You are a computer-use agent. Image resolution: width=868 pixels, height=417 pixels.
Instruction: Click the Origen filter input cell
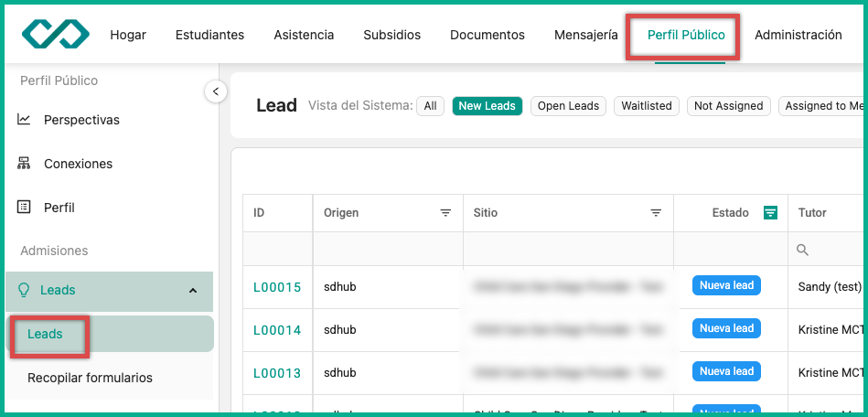pos(388,250)
